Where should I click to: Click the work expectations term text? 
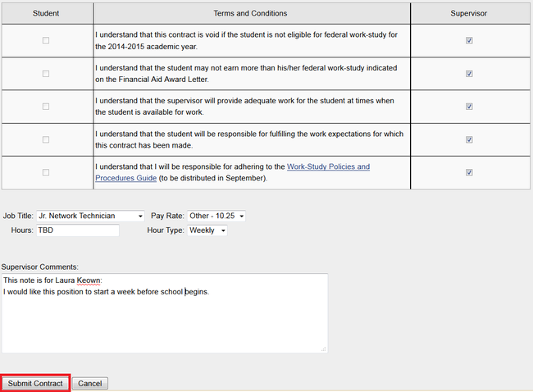tap(249, 139)
